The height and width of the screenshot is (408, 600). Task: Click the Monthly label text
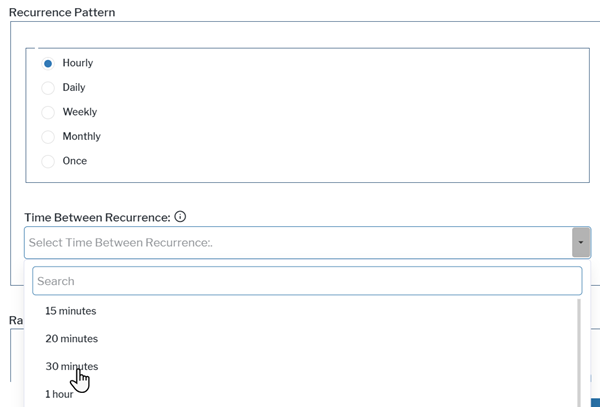click(x=81, y=137)
